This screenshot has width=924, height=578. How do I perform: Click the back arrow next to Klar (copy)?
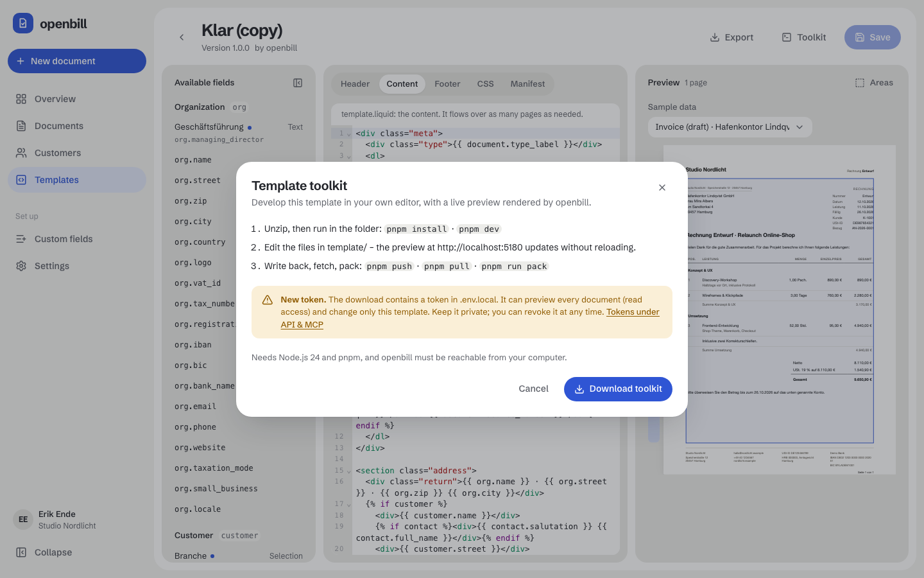(182, 37)
